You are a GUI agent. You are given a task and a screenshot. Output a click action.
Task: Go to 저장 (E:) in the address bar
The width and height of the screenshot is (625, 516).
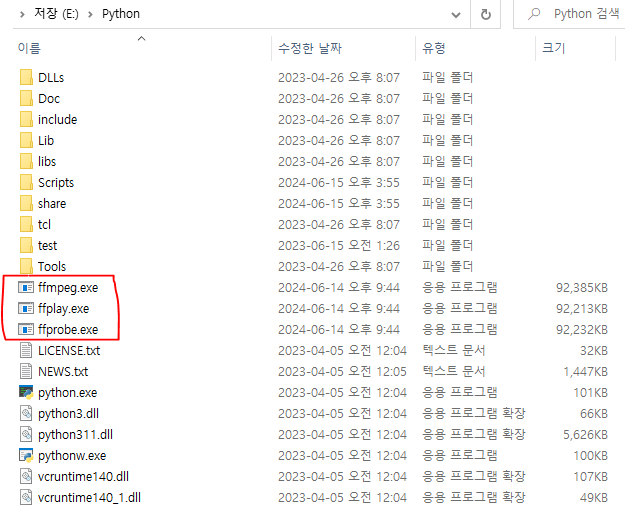(x=56, y=14)
